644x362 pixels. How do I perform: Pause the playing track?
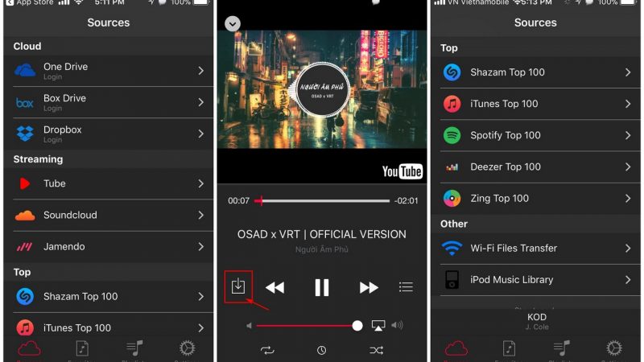click(321, 287)
